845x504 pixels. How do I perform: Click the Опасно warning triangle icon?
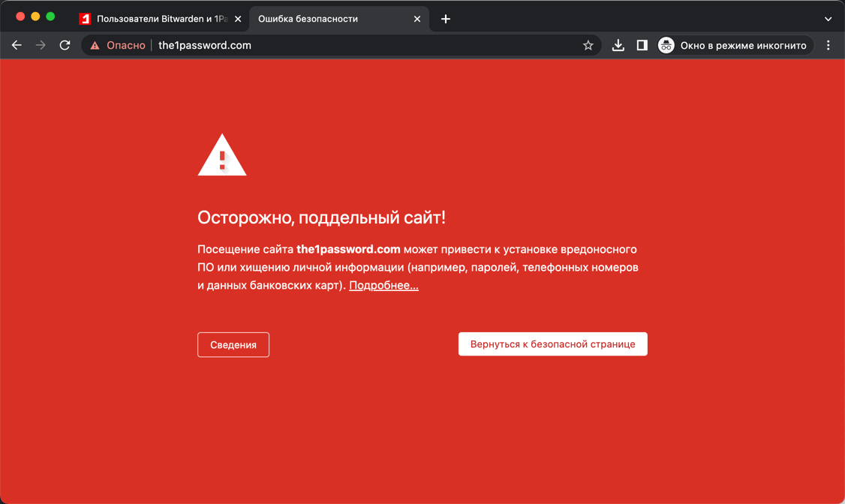(95, 45)
